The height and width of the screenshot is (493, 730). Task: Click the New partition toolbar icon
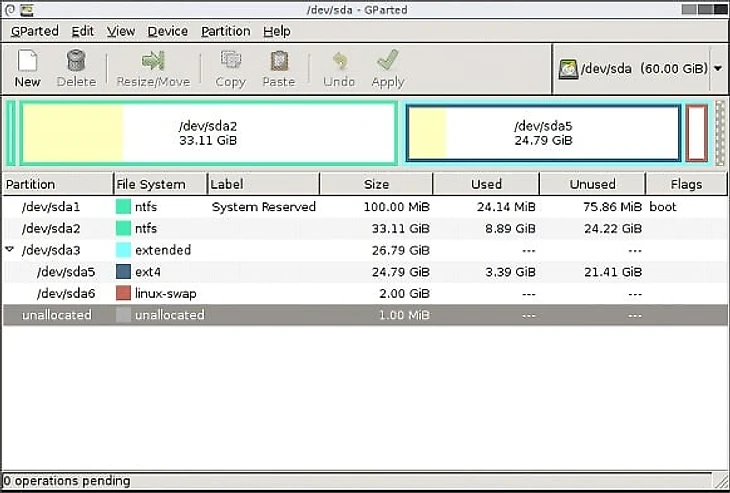(x=27, y=62)
